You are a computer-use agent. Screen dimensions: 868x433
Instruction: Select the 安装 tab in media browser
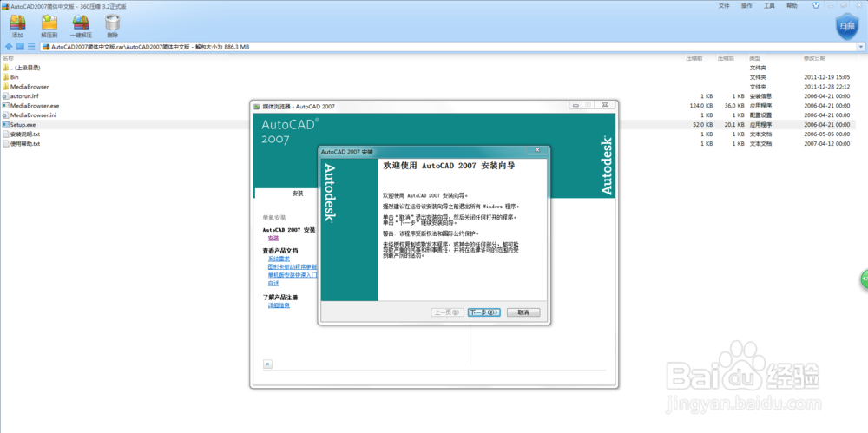tap(298, 194)
